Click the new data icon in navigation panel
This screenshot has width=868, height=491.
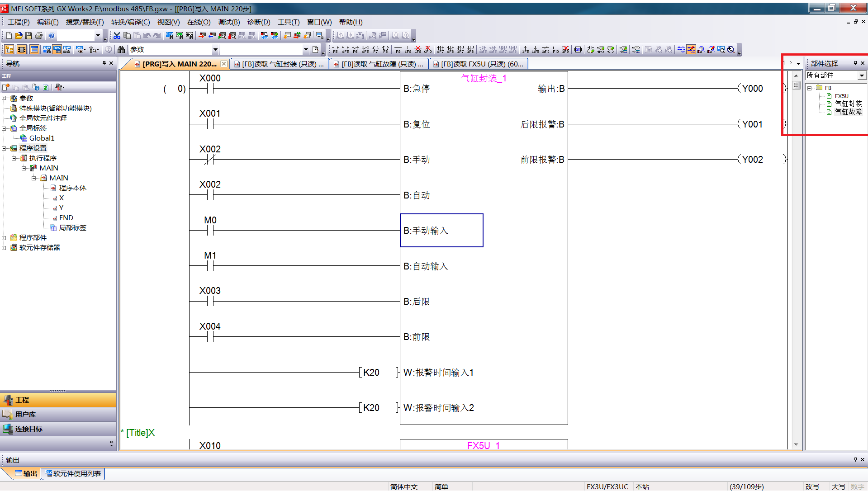tap(6, 87)
